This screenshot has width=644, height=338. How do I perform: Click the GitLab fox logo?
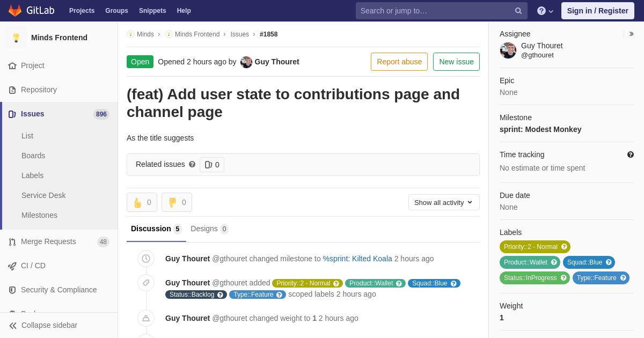point(15,11)
